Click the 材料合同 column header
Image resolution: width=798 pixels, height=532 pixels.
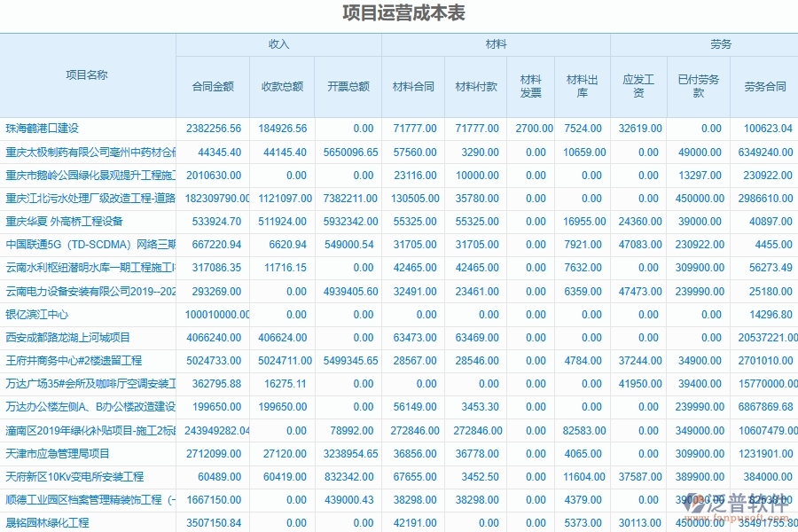413,80
